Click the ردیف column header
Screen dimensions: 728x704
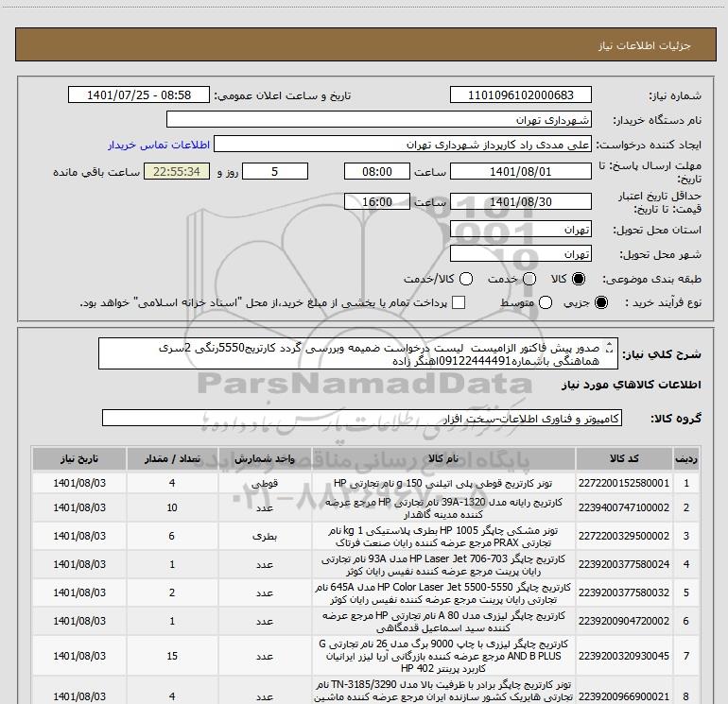click(x=686, y=459)
